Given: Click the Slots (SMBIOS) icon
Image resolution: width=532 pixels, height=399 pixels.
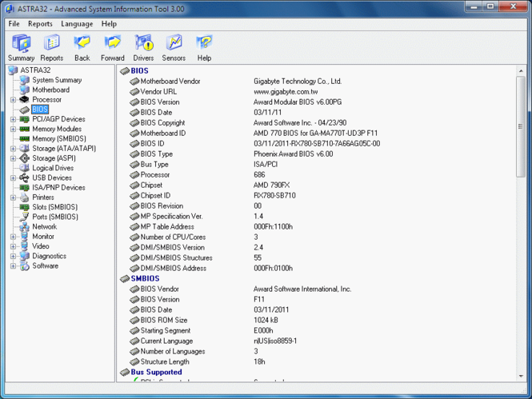Looking at the screenshot, I should 25,207.
